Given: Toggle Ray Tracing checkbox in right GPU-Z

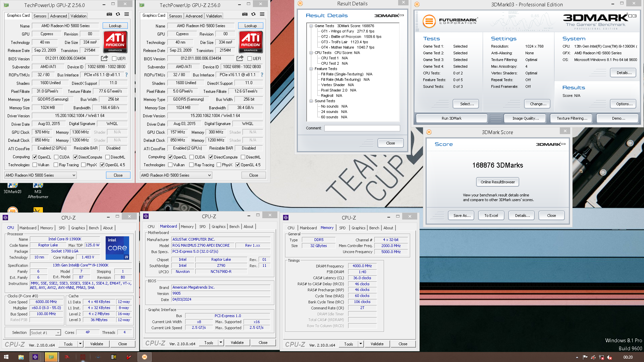Looking at the screenshot, I should coord(191,165).
